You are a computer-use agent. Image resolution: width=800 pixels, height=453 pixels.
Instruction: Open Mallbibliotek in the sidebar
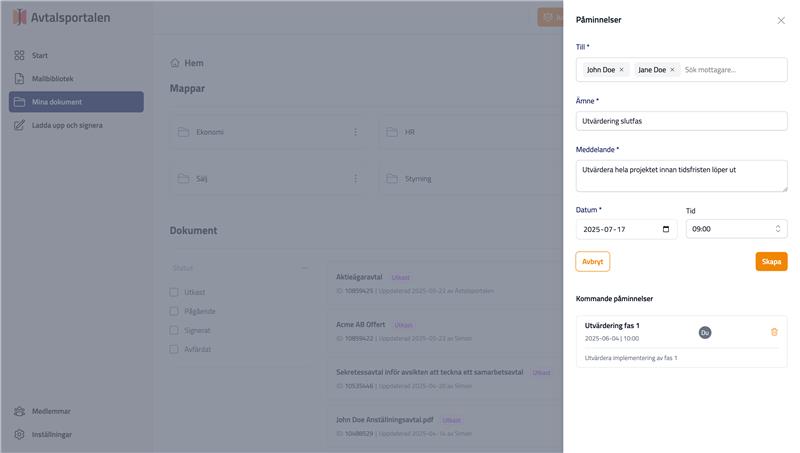point(52,79)
